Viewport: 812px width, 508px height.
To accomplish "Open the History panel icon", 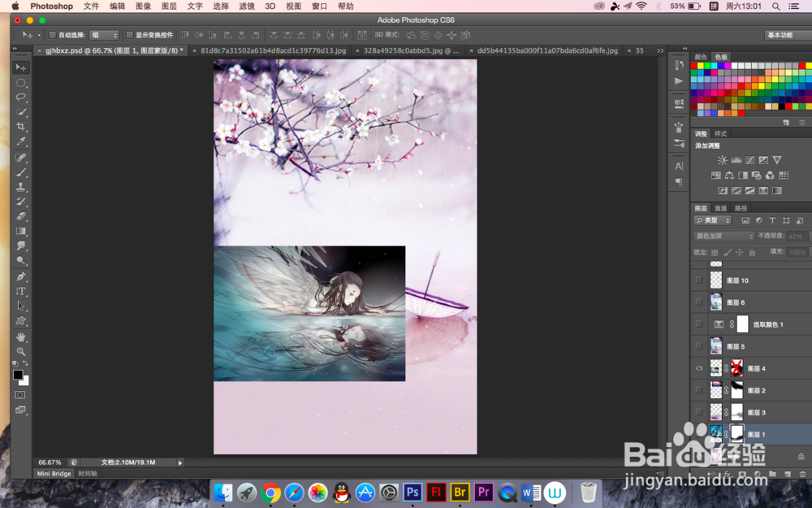I will tap(679, 65).
